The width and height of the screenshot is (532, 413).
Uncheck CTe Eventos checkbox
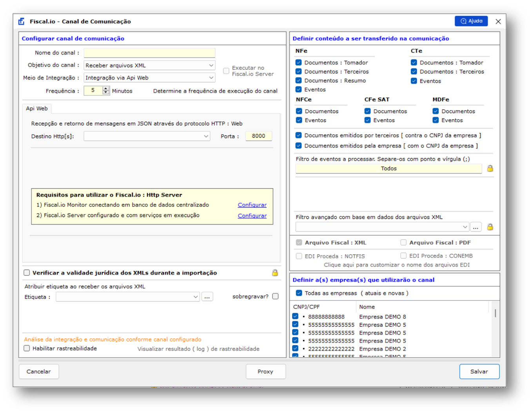coord(414,81)
